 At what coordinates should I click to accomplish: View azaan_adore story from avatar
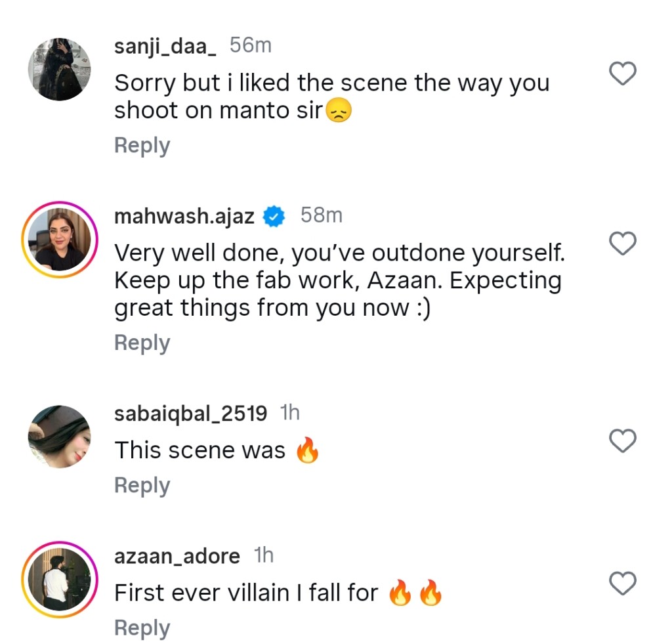59,579
